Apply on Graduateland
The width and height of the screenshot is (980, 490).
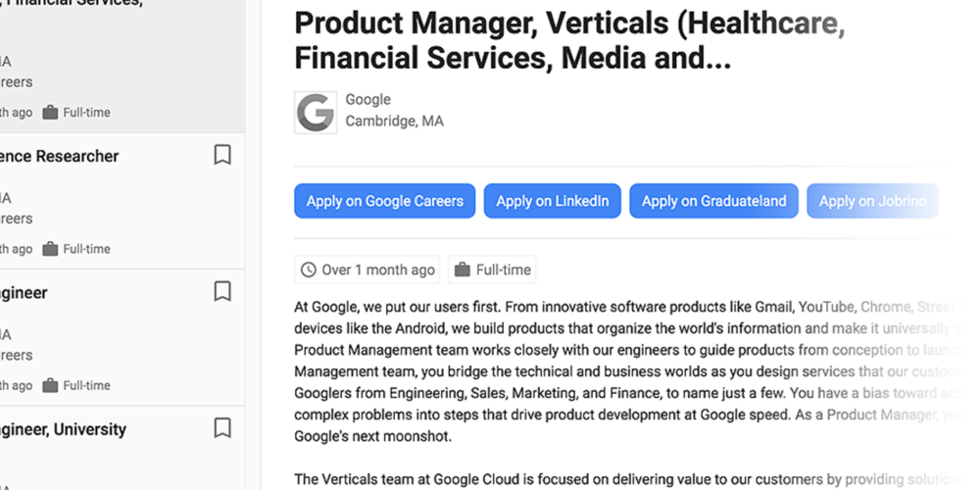(x=713, y=201)
